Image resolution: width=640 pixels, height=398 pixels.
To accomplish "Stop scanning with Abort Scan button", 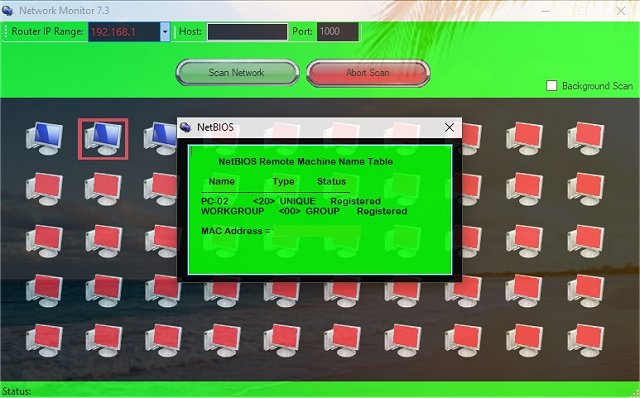I will (368, 73).
